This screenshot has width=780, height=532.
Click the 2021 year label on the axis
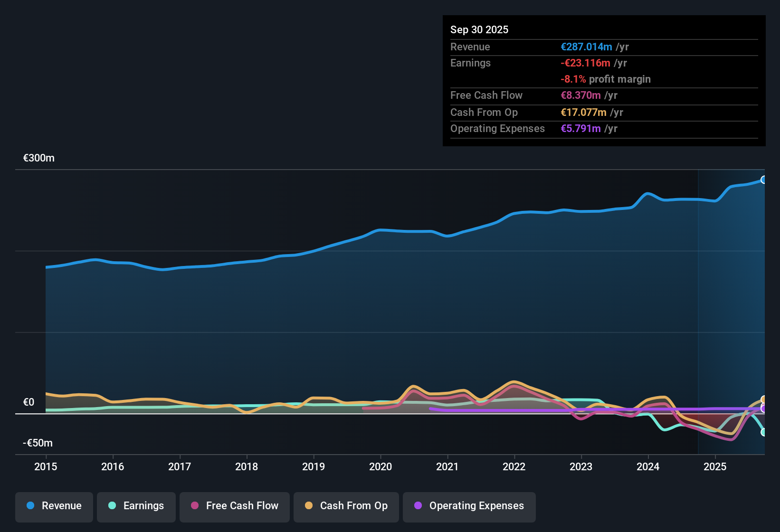click(x=447, y=467)
